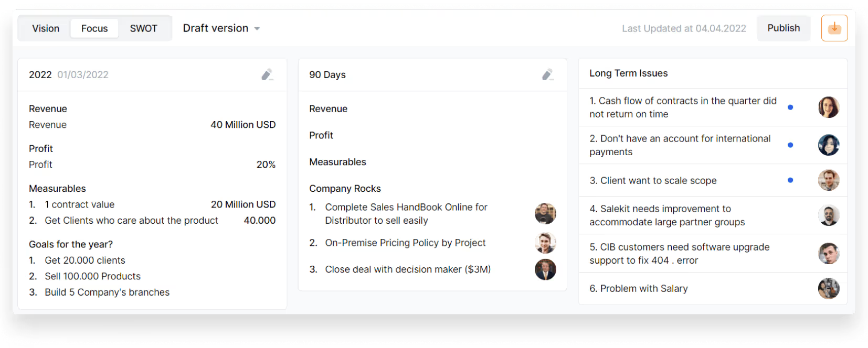This screenshot has height=348, width=868.
Task: Click avatar on Problem with Salary issue
Action: coord(828,289)
